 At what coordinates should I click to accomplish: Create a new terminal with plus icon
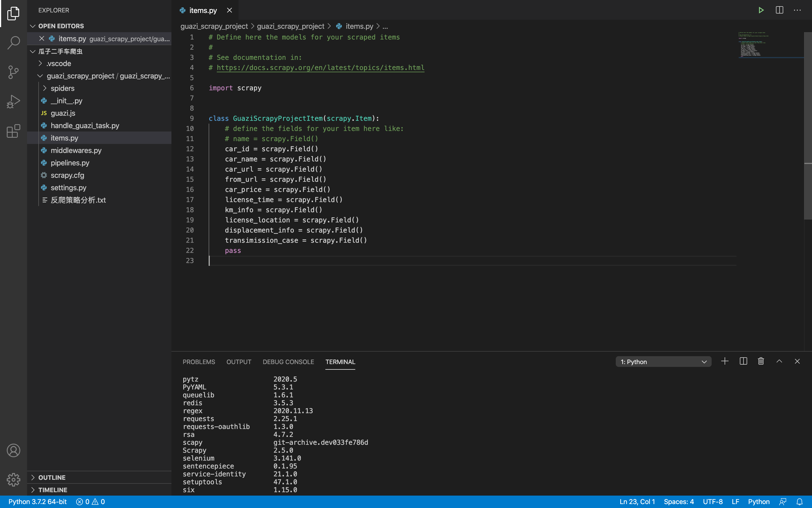coord(725,362)
